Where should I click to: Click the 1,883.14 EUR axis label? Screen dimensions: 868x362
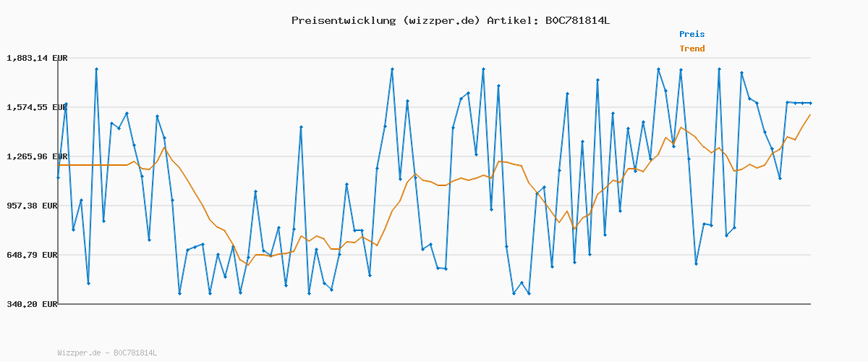click(x=36, y=58)
